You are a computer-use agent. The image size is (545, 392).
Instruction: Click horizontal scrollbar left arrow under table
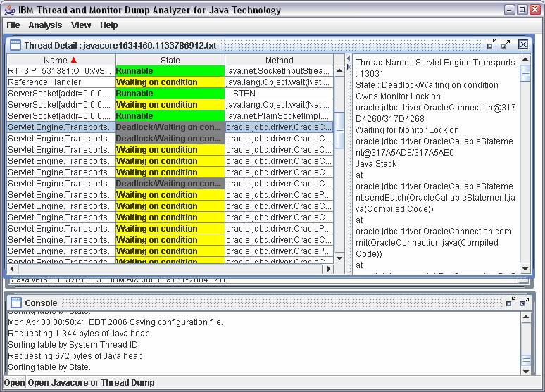[x=12, y=269]
